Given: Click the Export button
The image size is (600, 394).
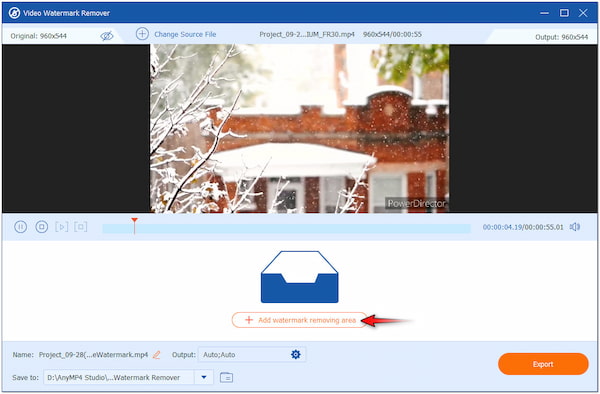Looking at the screenshot, I should pos(543,364).
